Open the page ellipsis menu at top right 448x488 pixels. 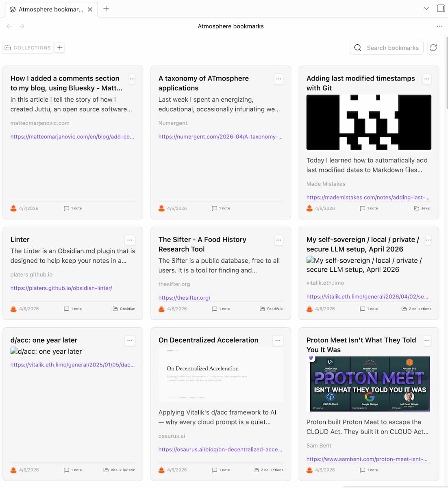439,26
